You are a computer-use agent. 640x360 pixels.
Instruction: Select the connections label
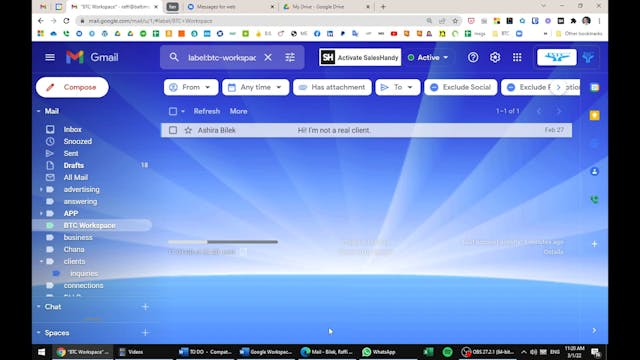83,286
